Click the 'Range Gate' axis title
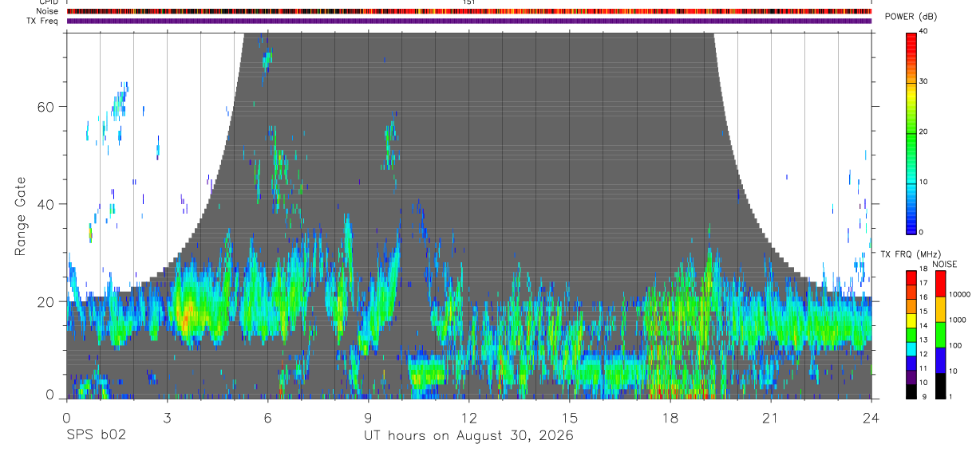Screen dimensions: 980x452 [x=21, y=217]
